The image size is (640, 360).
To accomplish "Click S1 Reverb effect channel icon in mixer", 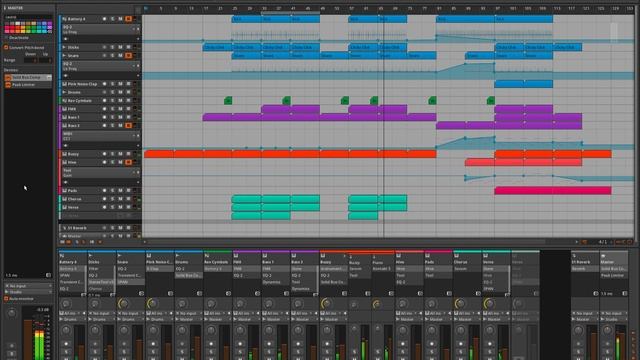I will click(x=574, y=256).
